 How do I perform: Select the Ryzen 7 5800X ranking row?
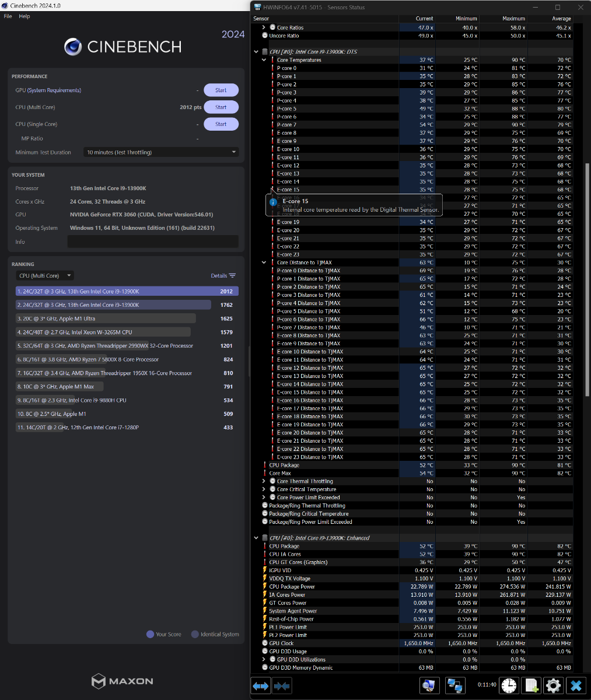point(127,359)
